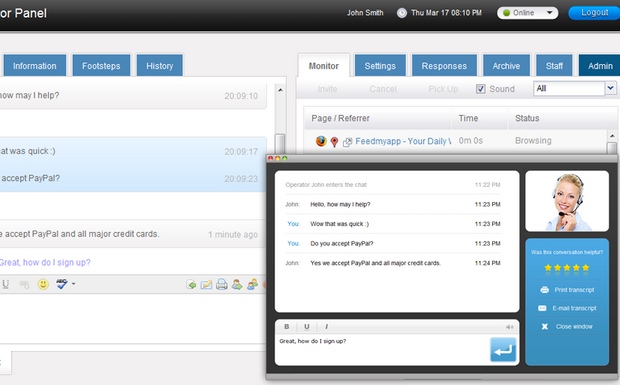Rate conversation with the third star

pos(567,268)
